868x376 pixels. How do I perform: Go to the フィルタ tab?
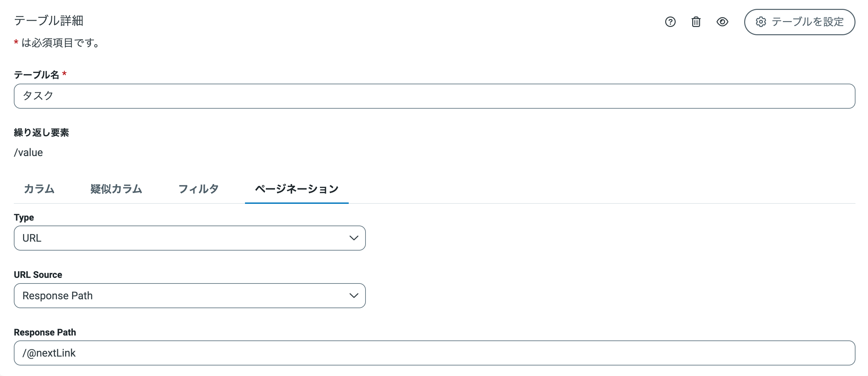click(x=199, y=189)
